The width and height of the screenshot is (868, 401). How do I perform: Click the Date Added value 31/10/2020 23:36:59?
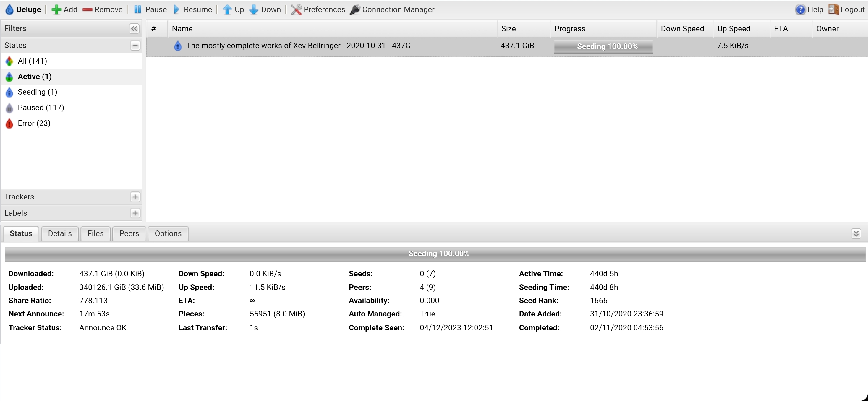(x=626, y=314)
